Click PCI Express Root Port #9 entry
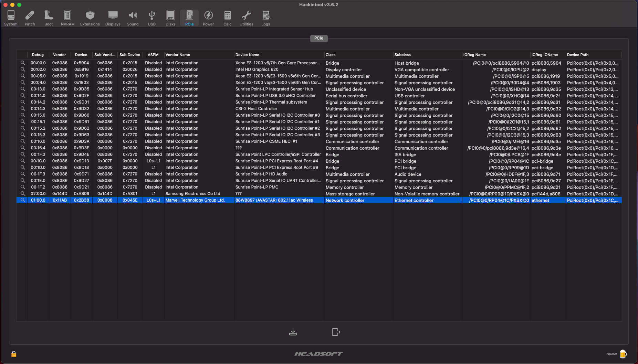 tap(277, 168)
